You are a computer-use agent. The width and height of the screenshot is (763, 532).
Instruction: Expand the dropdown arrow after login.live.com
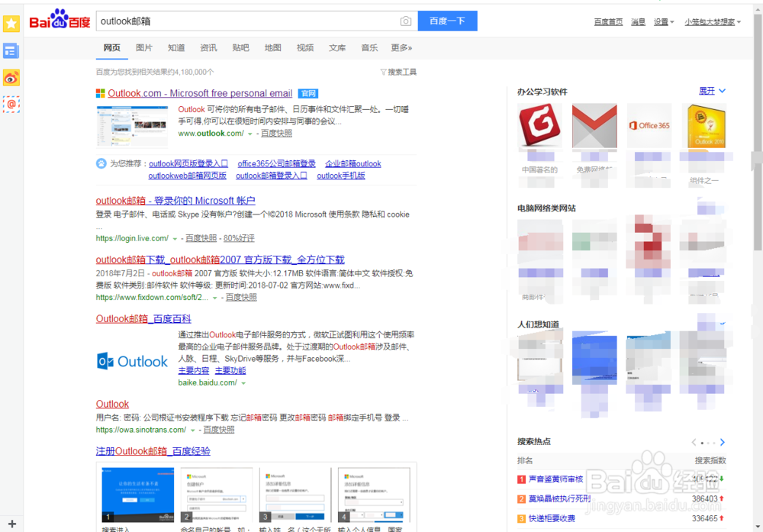click(x=175, y=238)
